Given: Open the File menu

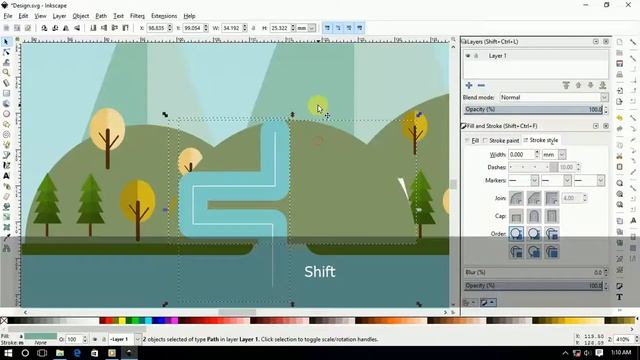Looking at the screenshot, I should (8, 16).
